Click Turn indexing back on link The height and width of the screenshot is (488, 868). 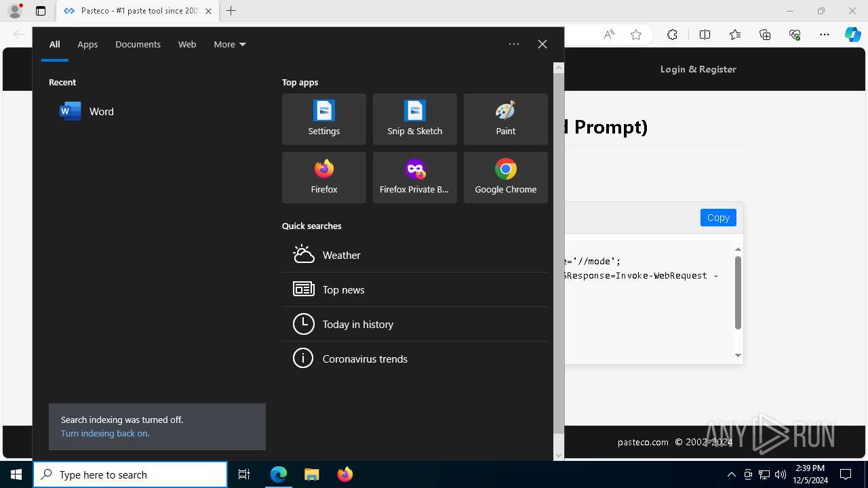pos(105,434)
